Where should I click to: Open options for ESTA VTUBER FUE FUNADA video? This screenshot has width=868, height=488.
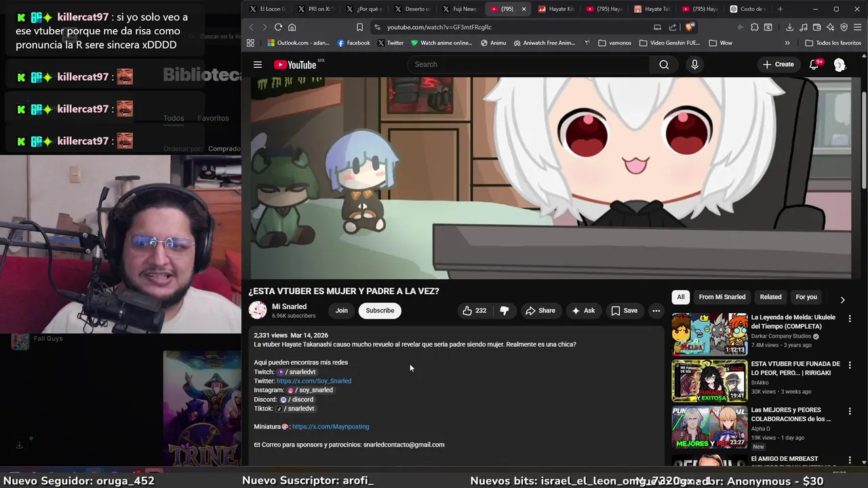click(x=850, y=365)
